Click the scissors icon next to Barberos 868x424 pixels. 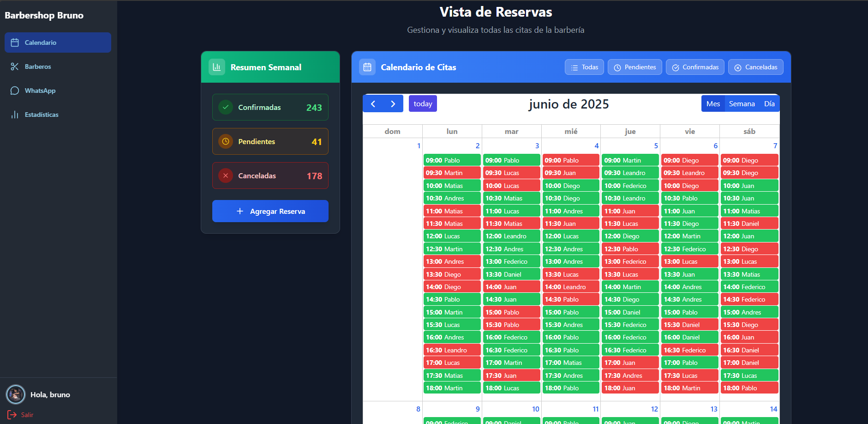(x=15, y=67)
